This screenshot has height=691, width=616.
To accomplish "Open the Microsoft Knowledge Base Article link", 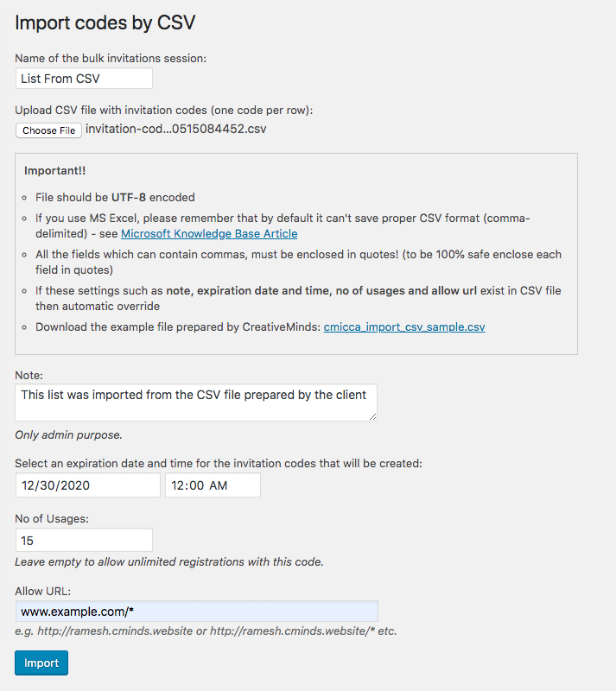I will click(x=208, y=234).
